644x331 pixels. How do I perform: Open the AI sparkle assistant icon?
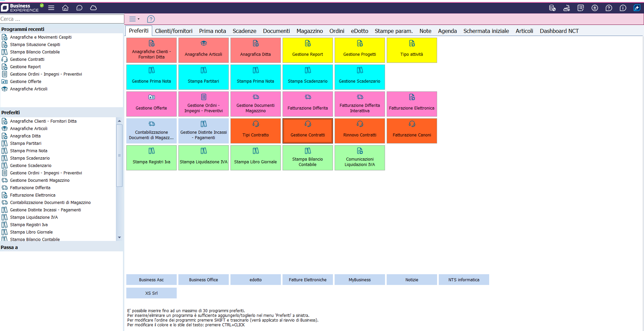click(637, 8)
